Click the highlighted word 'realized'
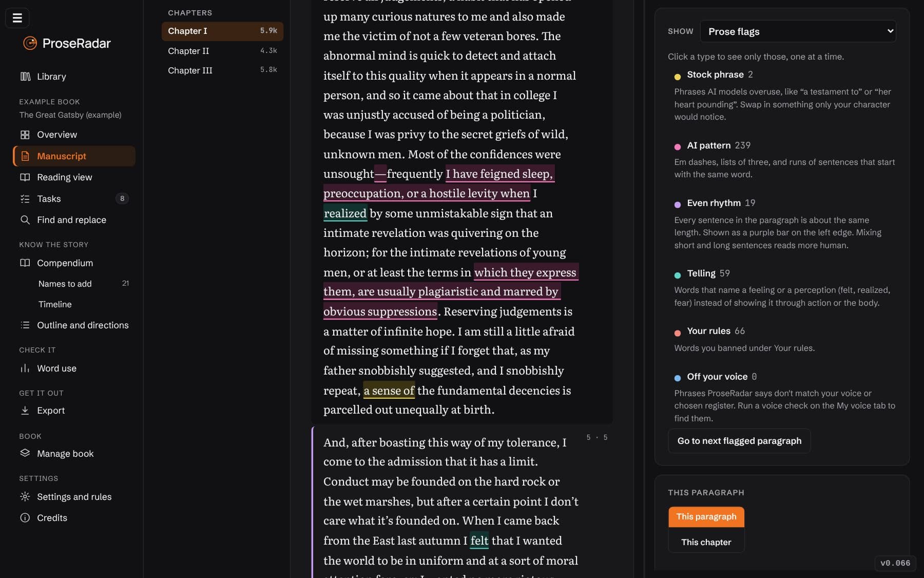This screenshot has width=924, height=578. [345, 213]
